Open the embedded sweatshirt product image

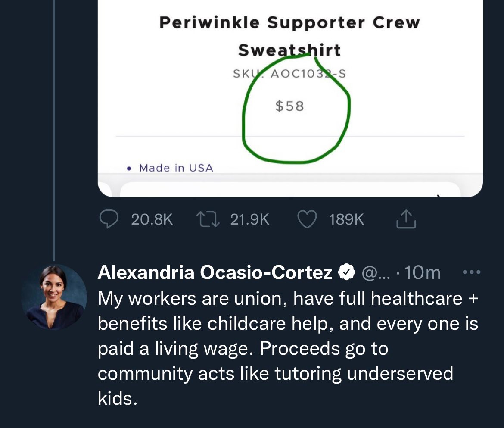coord(290,98)
